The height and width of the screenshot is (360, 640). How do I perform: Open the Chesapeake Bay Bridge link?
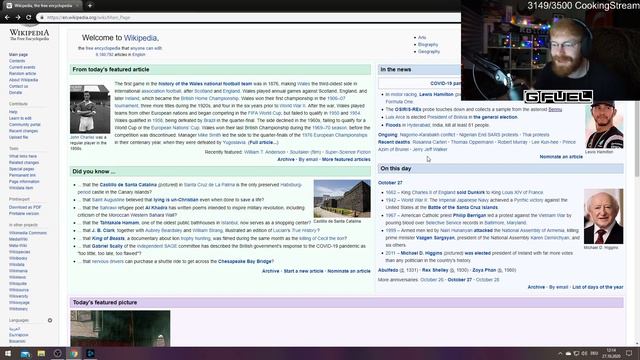[245, 261]
